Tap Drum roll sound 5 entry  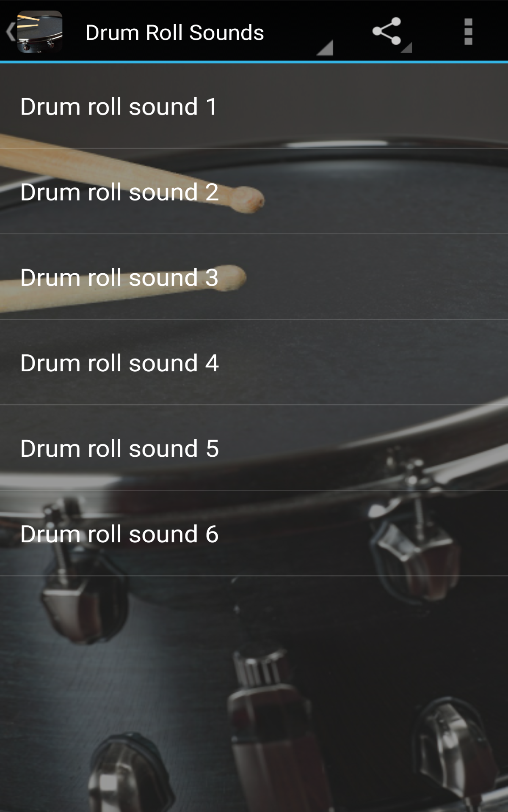tap(254, 448)
